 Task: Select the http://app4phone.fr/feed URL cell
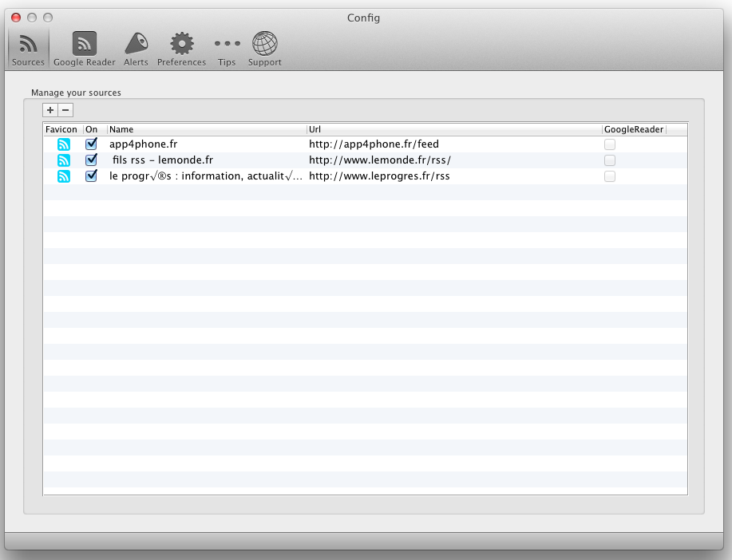[374, 144]
